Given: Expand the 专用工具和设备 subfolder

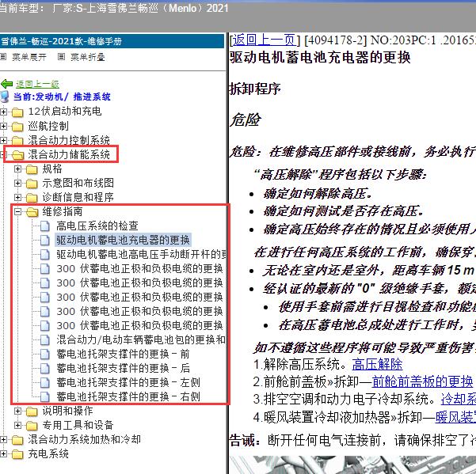Looking at the screenshot, I should point(17,426).
